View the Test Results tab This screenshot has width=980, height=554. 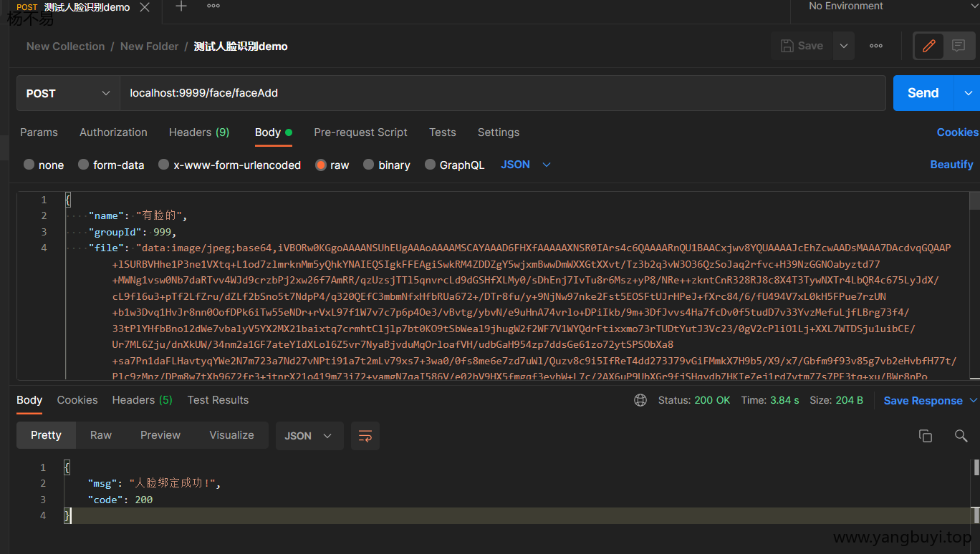click(x=218, y=400)
